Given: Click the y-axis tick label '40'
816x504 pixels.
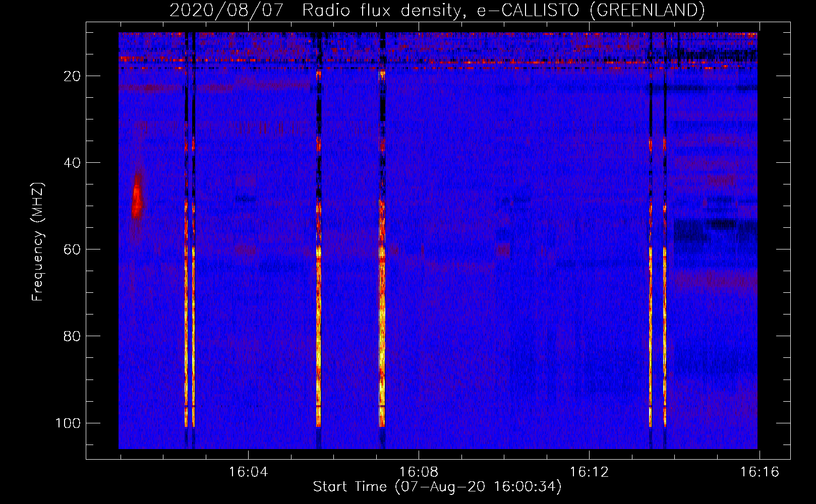Looking at the screenshot, I should point(73,163).
